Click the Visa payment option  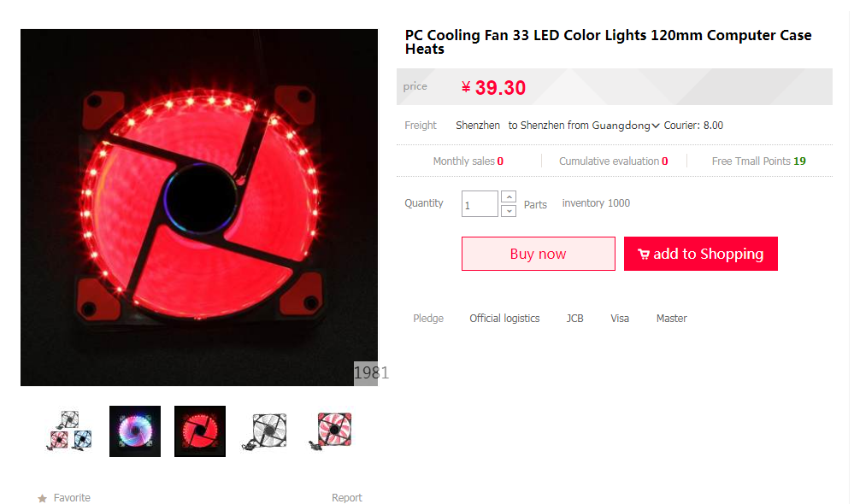(620, 319)
